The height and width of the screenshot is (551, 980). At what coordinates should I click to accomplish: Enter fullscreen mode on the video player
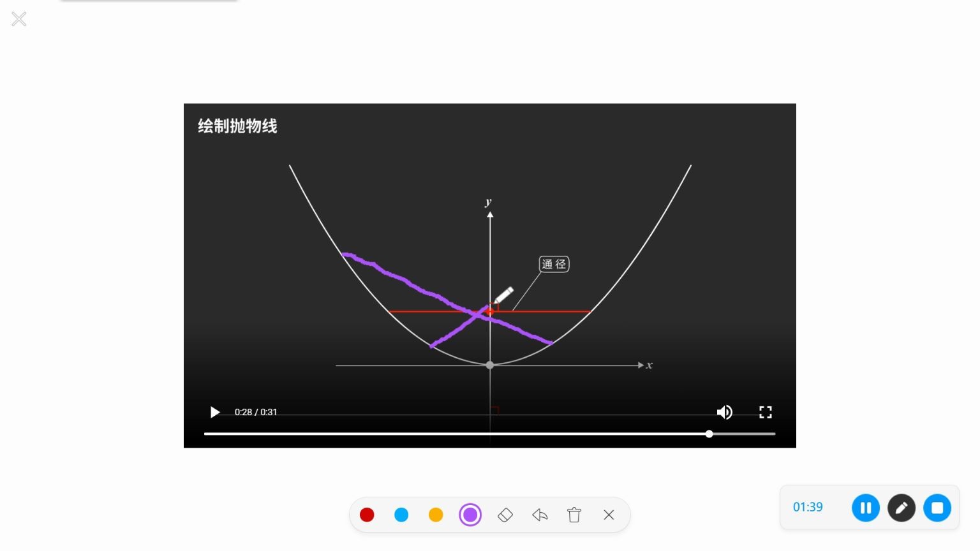pyautogui.click(x=765, y=413)
